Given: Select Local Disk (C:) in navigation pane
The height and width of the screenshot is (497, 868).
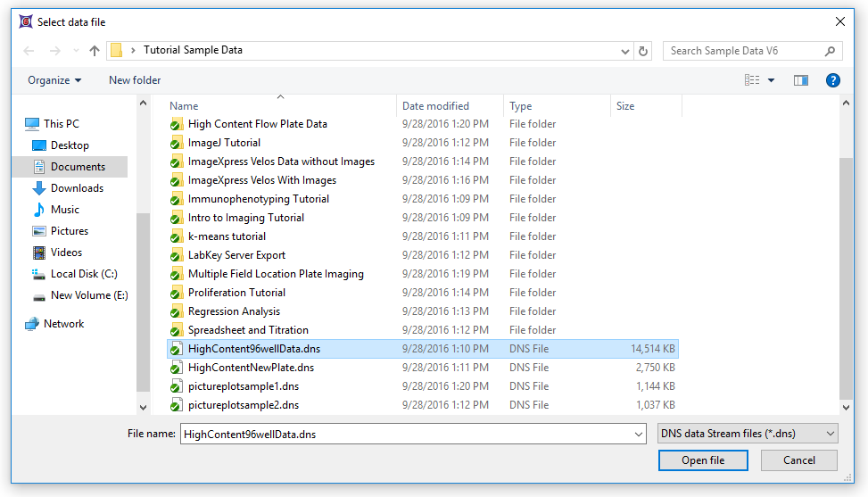Looking at the screenshot, I should (x=83, y=274).
